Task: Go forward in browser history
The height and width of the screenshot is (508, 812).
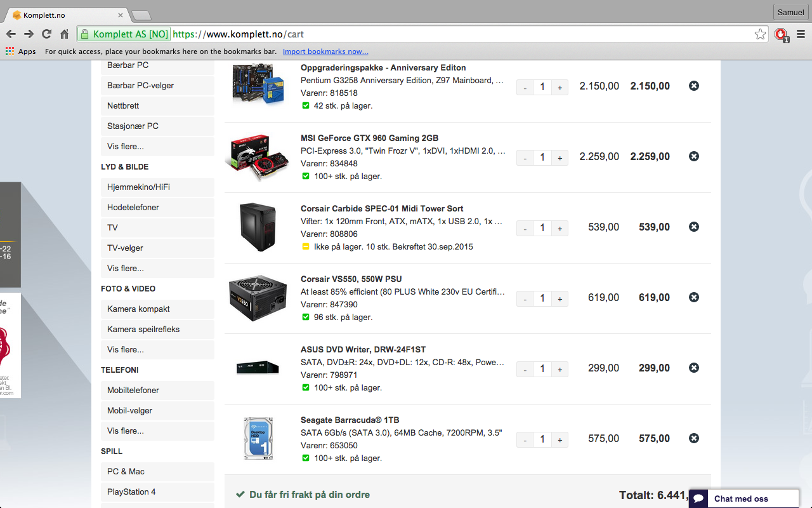Action: (x=29, y=34)
